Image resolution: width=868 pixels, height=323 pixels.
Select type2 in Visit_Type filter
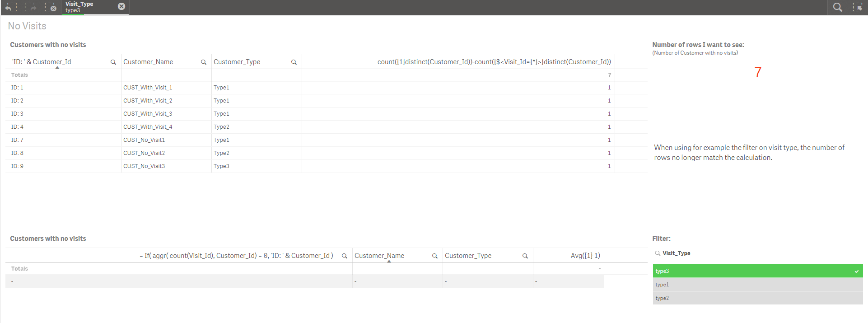[x=758, y=298]
